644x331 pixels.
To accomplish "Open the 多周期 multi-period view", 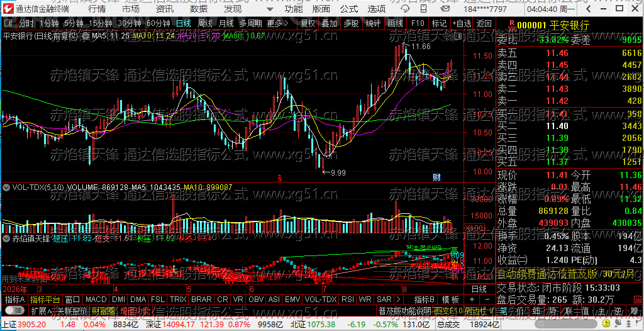I will [250, 24].
